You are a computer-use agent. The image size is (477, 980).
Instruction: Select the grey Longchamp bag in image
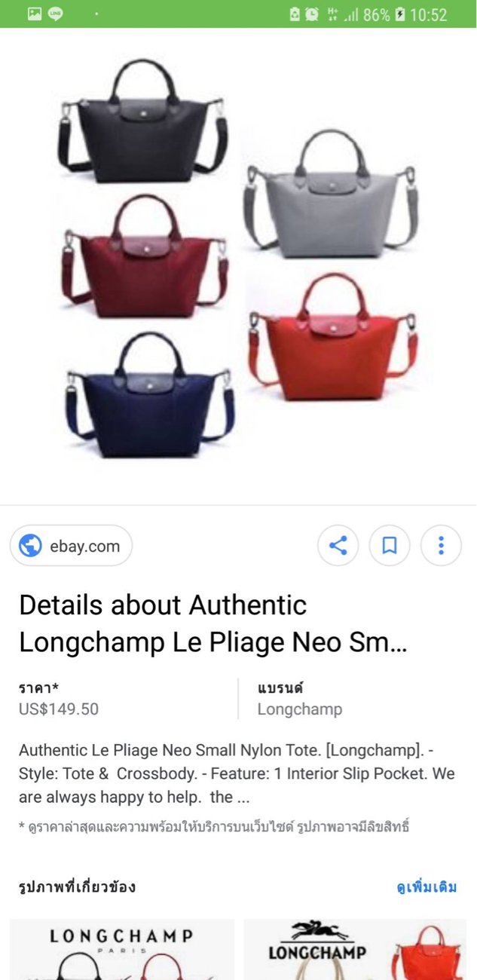tap(331, 194)
